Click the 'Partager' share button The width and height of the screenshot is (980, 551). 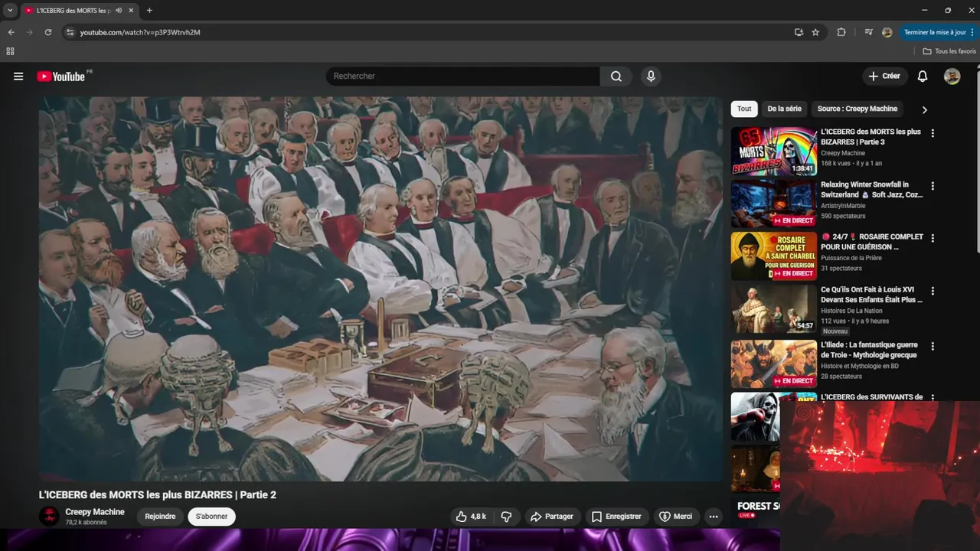[551, 517]
